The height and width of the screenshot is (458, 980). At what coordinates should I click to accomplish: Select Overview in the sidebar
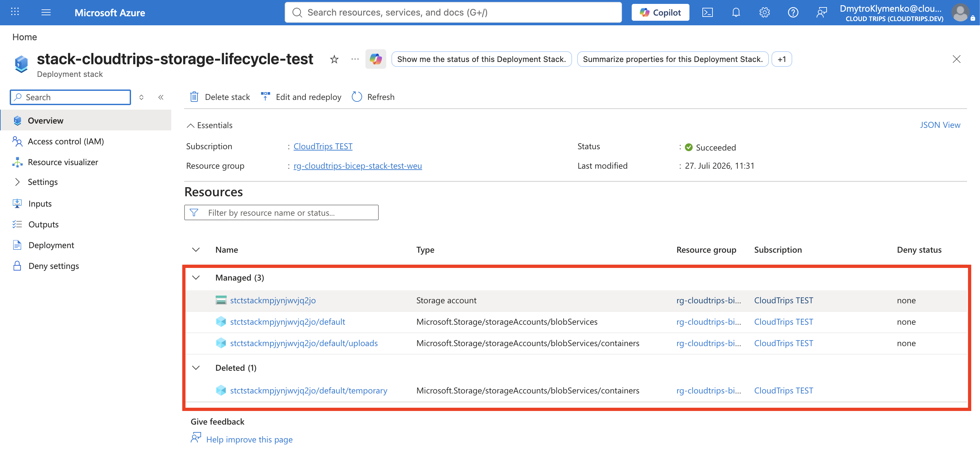coord(86,120)
